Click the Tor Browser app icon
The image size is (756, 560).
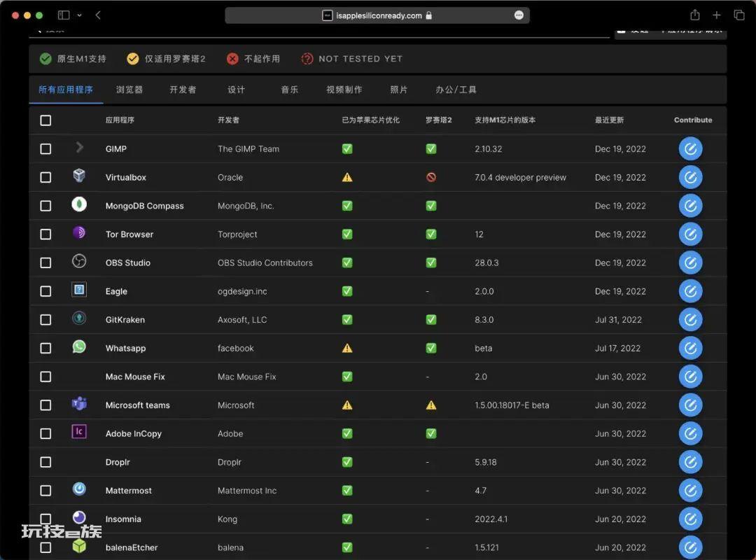point(79,232)
